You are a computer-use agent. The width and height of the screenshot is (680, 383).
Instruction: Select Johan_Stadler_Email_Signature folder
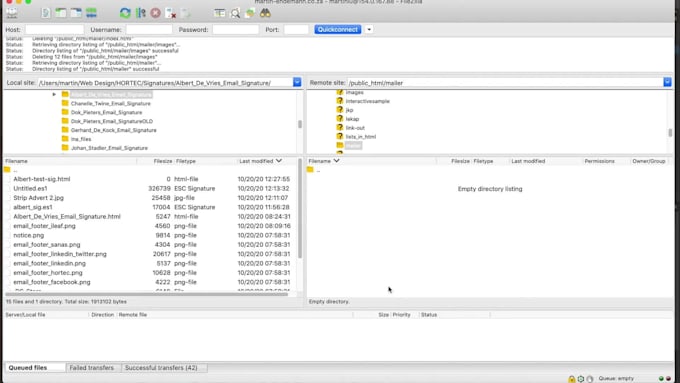point(109,148)
